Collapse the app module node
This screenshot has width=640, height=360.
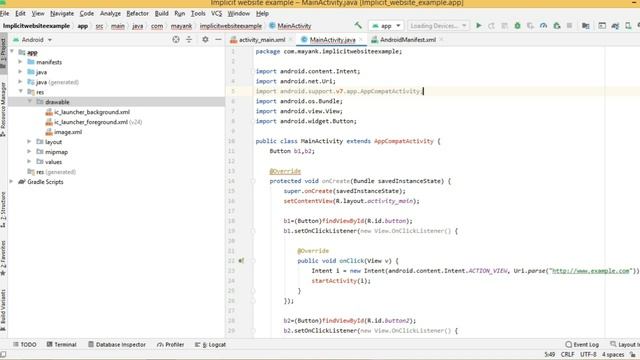[x=12, y=52]
